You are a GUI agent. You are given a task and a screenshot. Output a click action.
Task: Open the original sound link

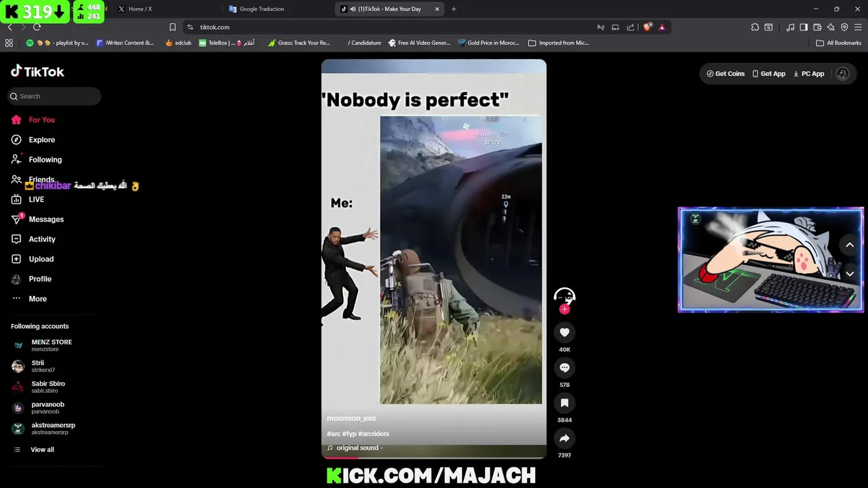pyautogui.click(x=355, y=448)
